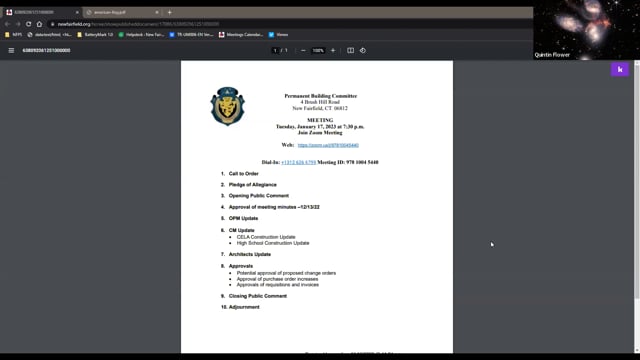
Task: Switch to the american-flag.pdf tab
Action: click(x=121, y=12)
